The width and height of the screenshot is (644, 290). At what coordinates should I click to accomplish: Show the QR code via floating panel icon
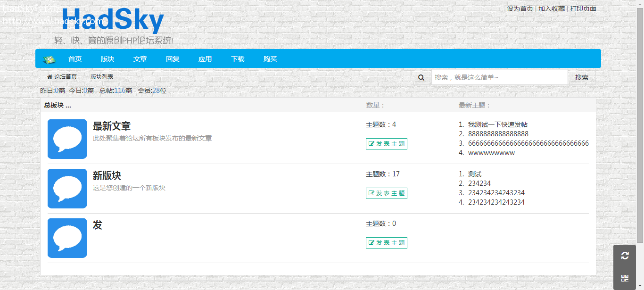pos(625,278)
